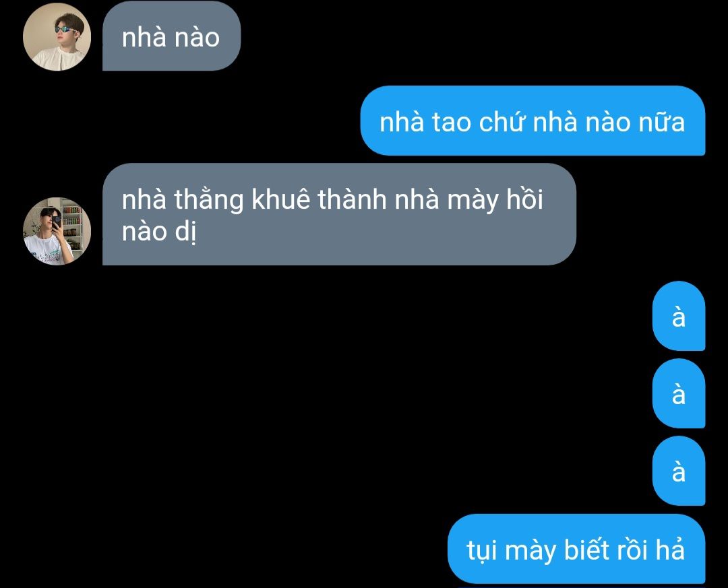
Task: Click the word "tụi" in last message
Action: point(481,551)
